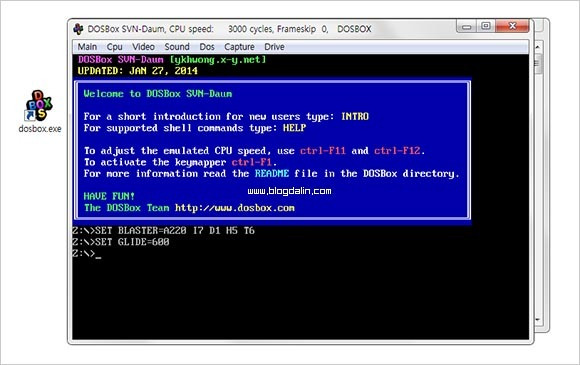Click the 'README' word in the welcome box
Screen dimensions: 580x365
pos(272,173)
